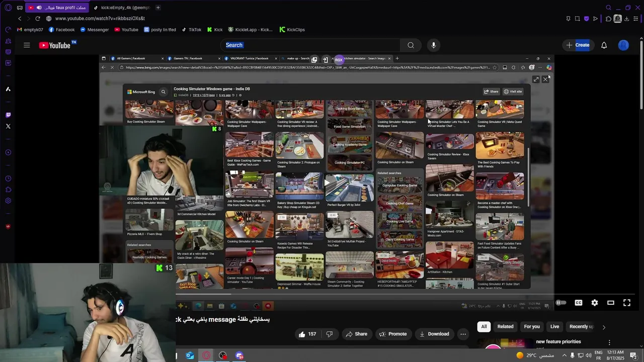Open options for 'new feature priorities' video
This screenshot has width=644, height=362.
(x=609, y=342)
